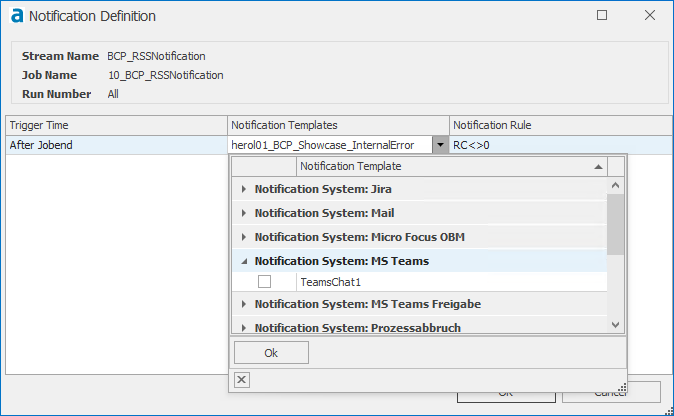674x416 pixels.
Task: Click the Run Number value All
Action: click(x=113, y=94)
